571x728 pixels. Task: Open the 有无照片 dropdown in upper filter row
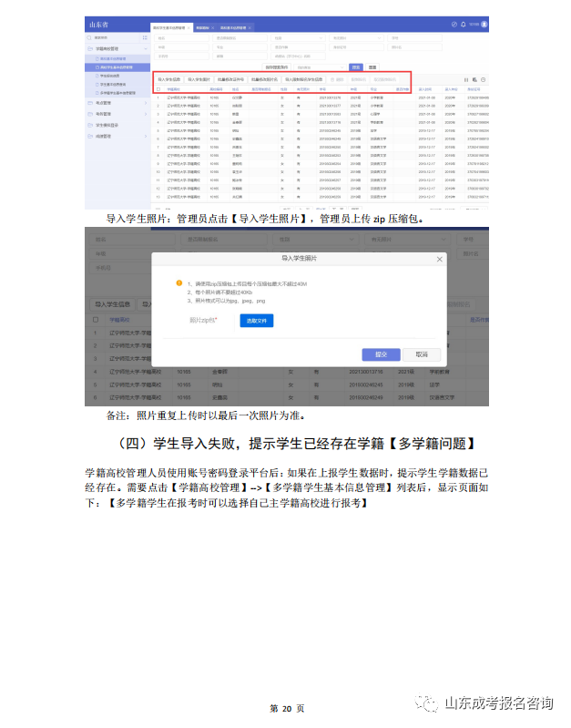click(356, 38)
